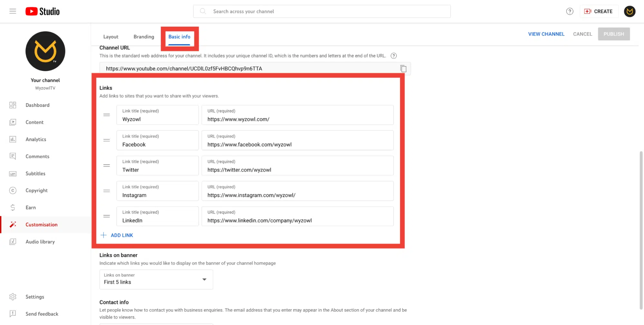
Task: Edit the linkedin.com/company/wyzowl URL field
Action: point(298,216)
